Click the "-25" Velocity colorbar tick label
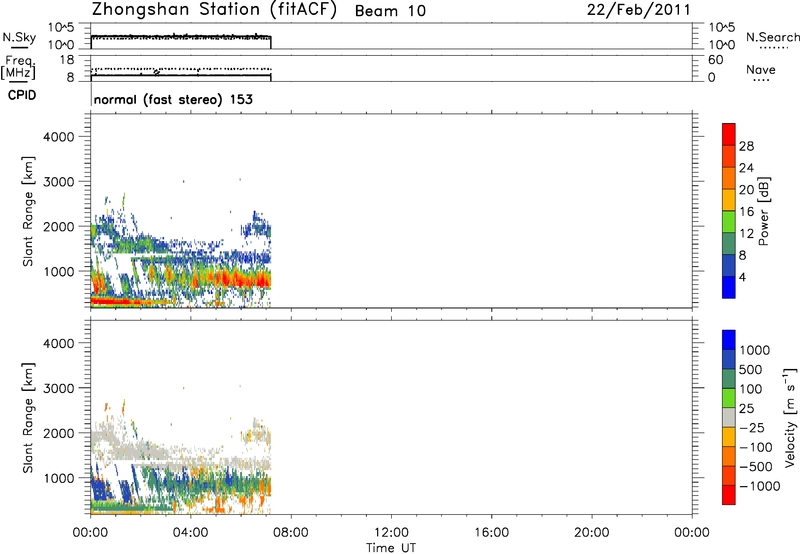800x554 pixels. coord(753,427)
